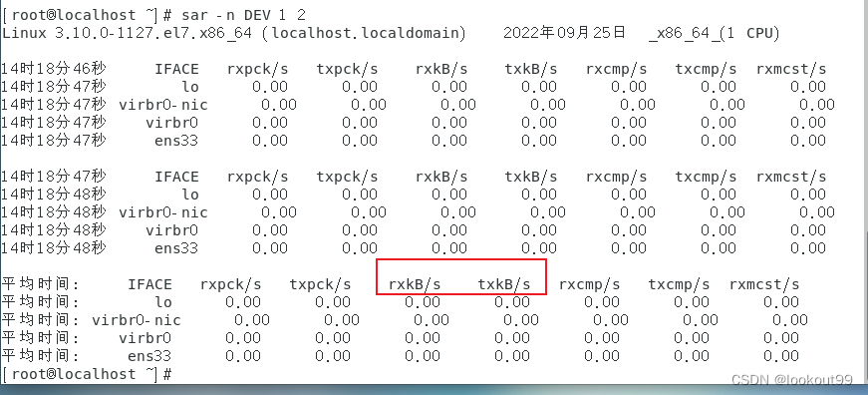Click 'txpck/s' in the 14时18分46秒 header row
The image size is (868, 395).
click(x=347, y=70)
